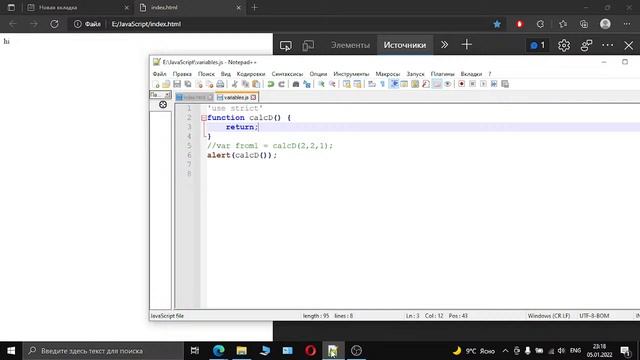
Task: Place cursor on alert(calcD()) line
Action: [242, 156]
